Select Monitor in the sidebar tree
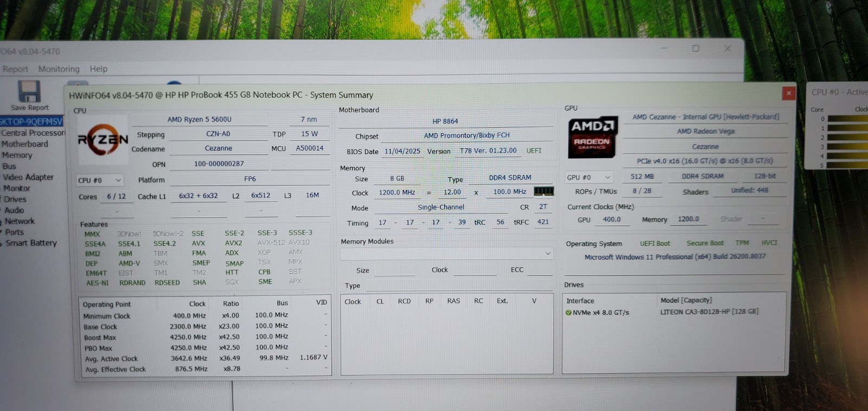The height and width of the screenshot is (411, 868). coord(17,188)
